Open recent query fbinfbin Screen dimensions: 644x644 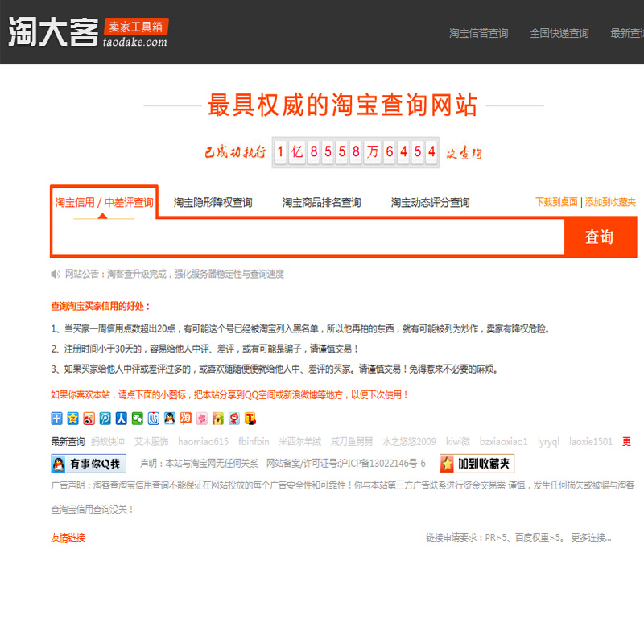(x=254, y=441)
